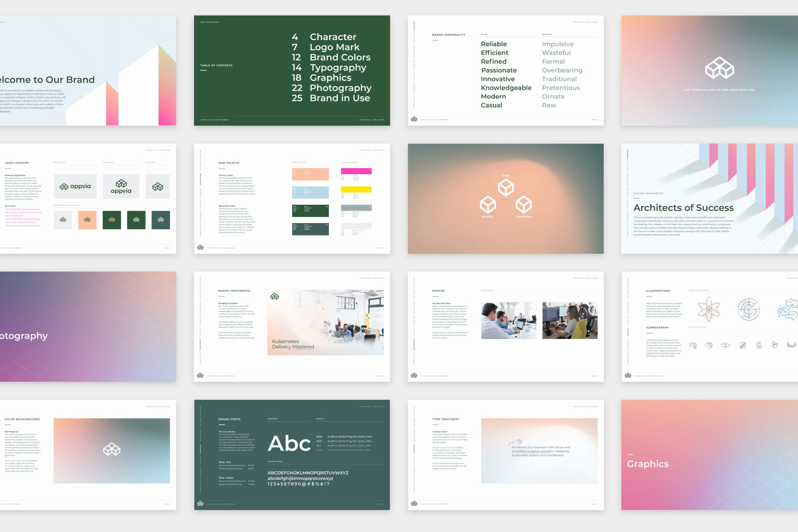
Task: Click the word 'Reliable' in Brand Personality
Action: pyautogui.click(x=494, y=44)
